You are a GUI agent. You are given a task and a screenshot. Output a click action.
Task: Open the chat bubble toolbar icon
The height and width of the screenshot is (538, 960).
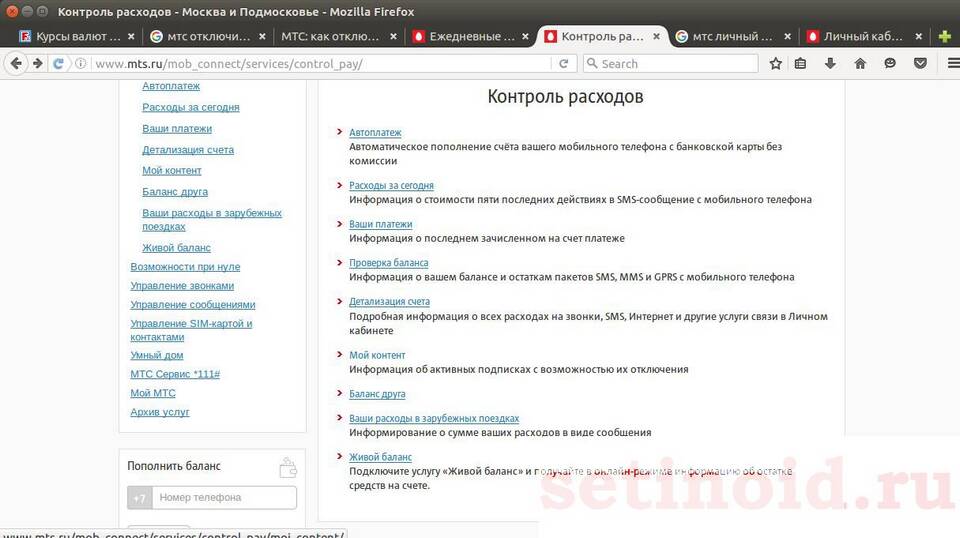point(890,63)
